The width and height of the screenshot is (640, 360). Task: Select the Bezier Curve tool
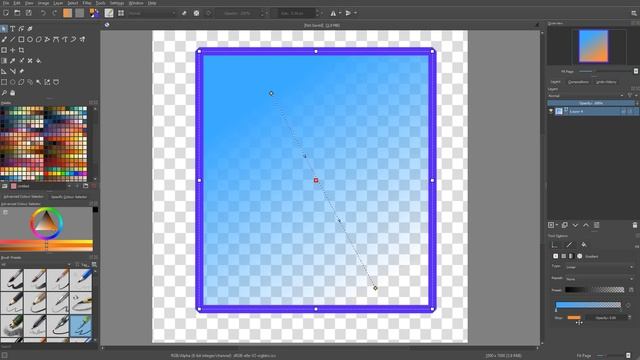pyautogui.click(x=56, y=39)
